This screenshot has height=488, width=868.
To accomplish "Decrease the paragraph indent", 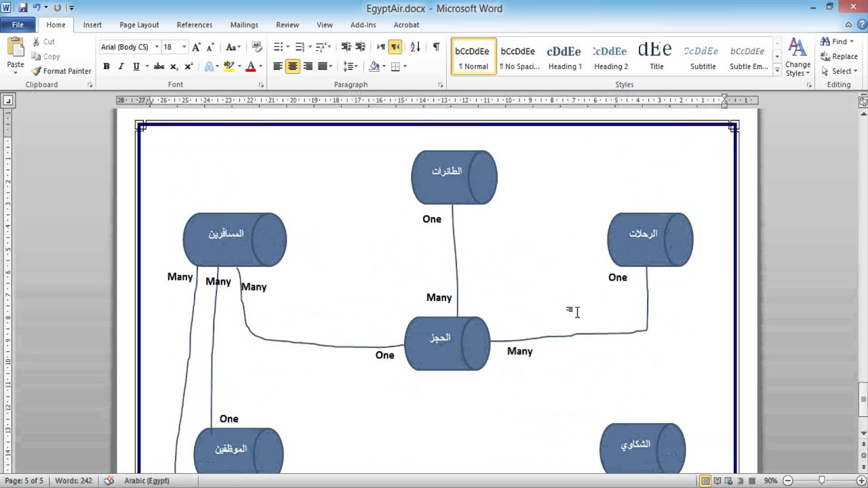I will point(346,47).
